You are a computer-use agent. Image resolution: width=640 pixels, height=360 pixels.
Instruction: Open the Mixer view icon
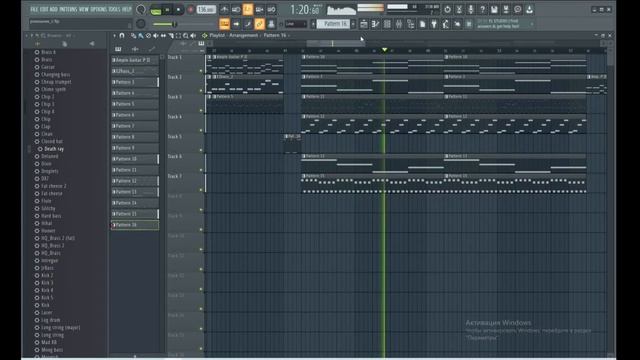pos(399,24)
